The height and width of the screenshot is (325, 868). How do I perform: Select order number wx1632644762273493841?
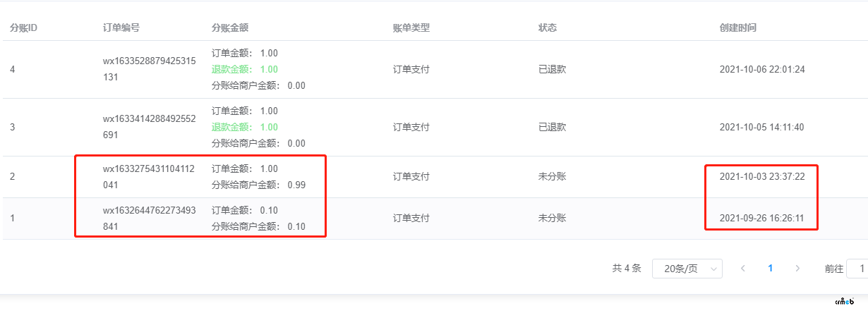[150, 219]
